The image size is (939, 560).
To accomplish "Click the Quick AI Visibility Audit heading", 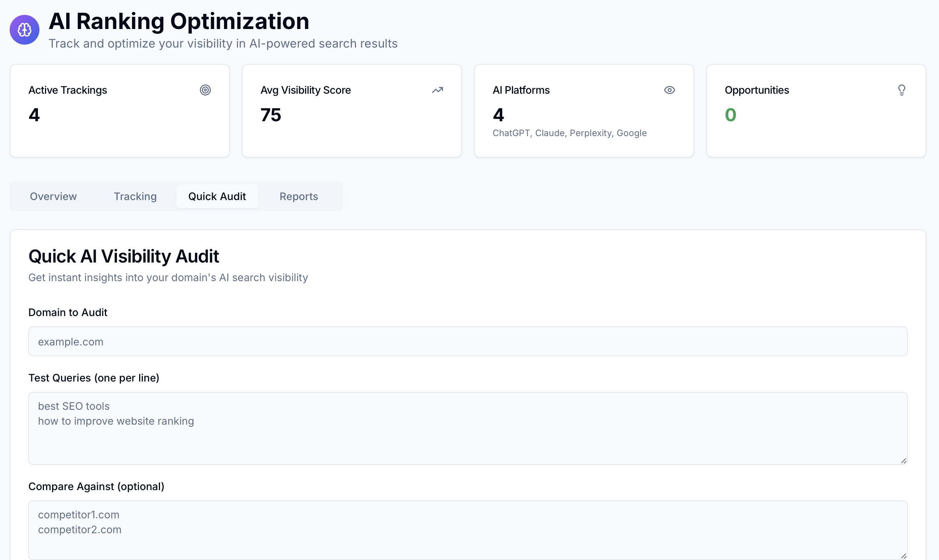I will [x=124, y=257].
